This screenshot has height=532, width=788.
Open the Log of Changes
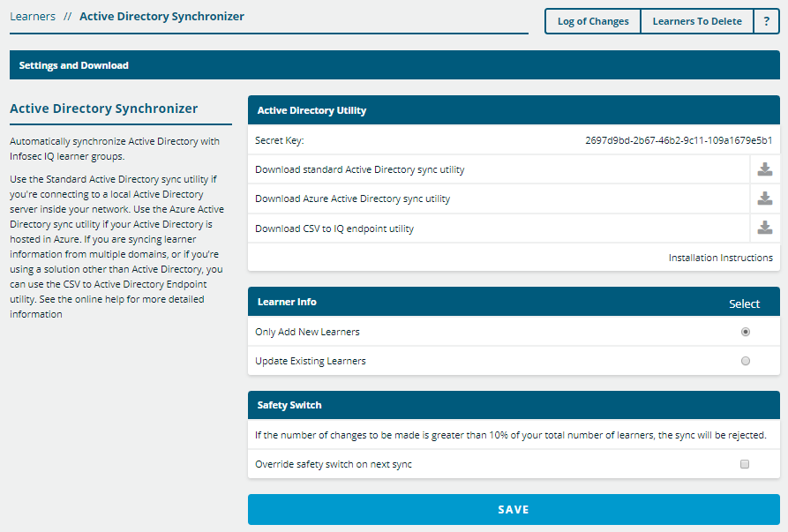pyautogui.click(x=593, y=21)
